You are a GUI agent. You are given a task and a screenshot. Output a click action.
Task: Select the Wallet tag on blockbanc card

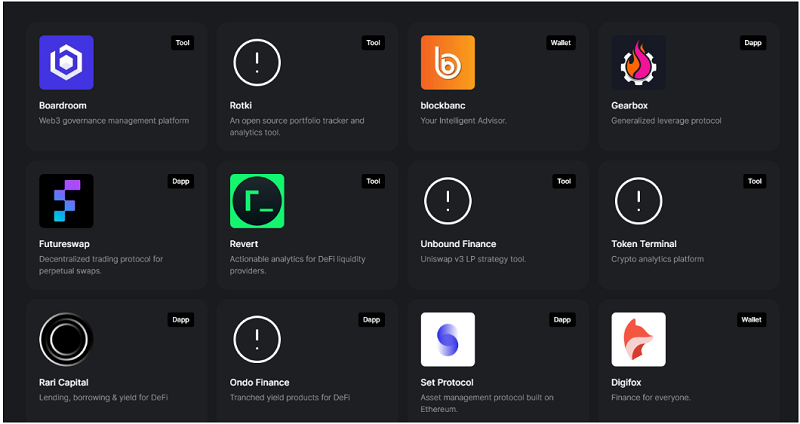pos(562,43)
